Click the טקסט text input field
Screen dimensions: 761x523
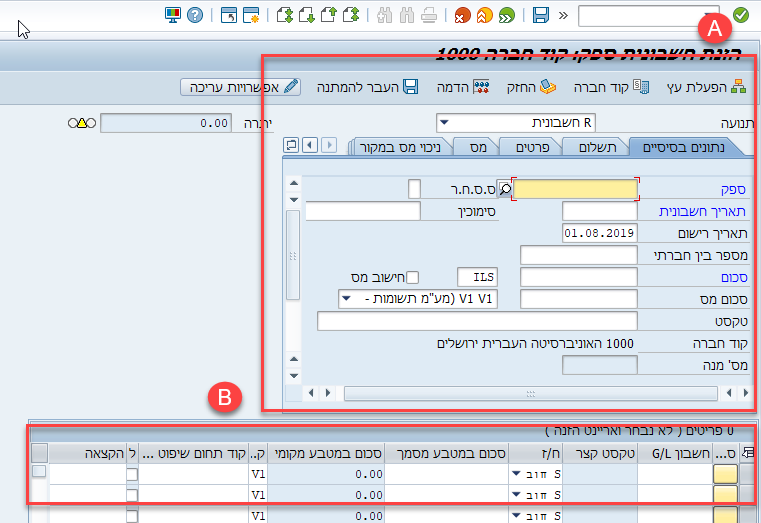[477, 321]
